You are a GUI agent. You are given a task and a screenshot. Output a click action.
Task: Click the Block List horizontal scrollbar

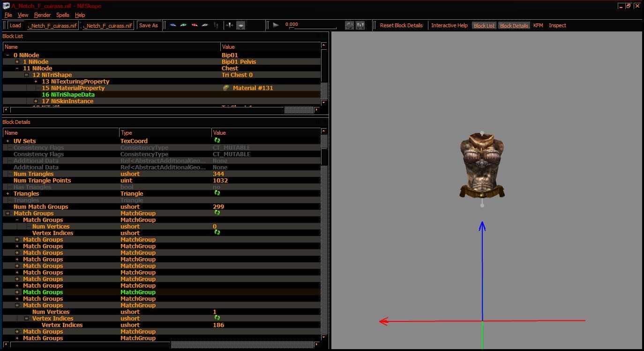(161, 110)
